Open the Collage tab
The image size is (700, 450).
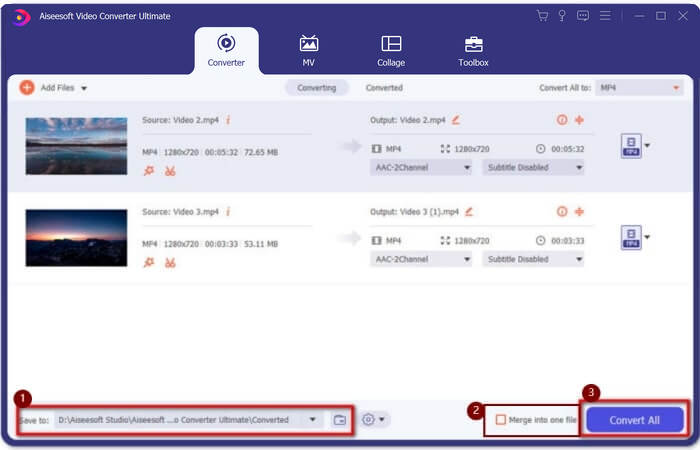point(391,50)
